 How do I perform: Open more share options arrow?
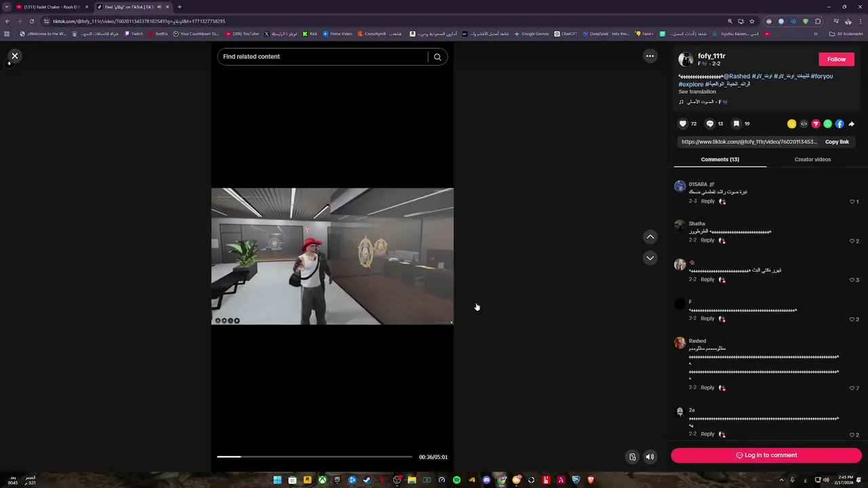coord(852,124)
